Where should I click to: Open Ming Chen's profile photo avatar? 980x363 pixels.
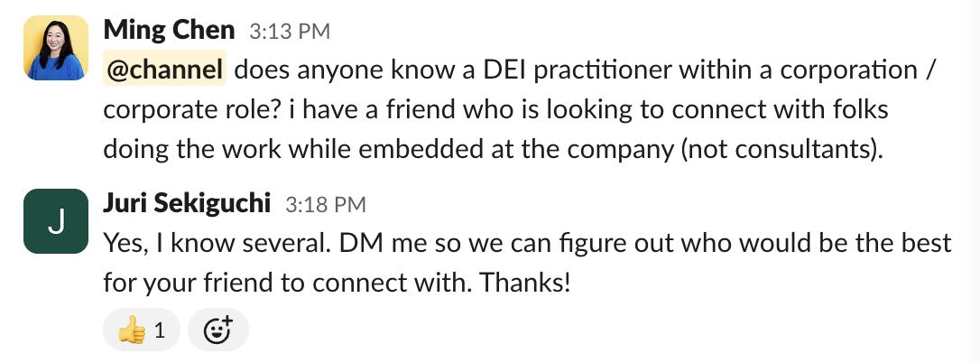56,48
